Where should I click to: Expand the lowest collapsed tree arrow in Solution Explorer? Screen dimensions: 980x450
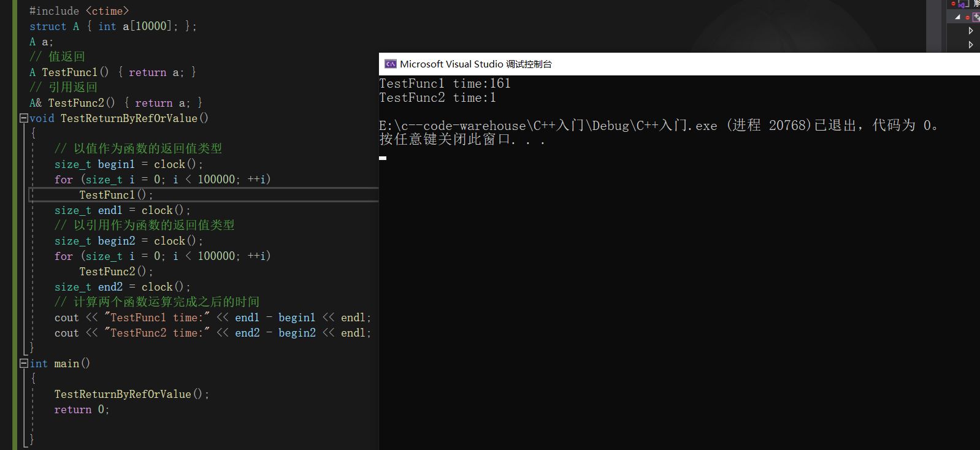[971, 45]
